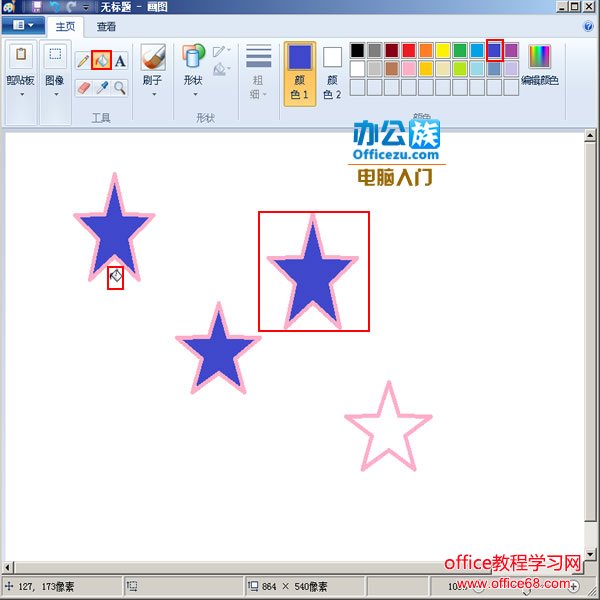
Task: Open the Edit colors rainbow icon
Action: click(540, 57)
